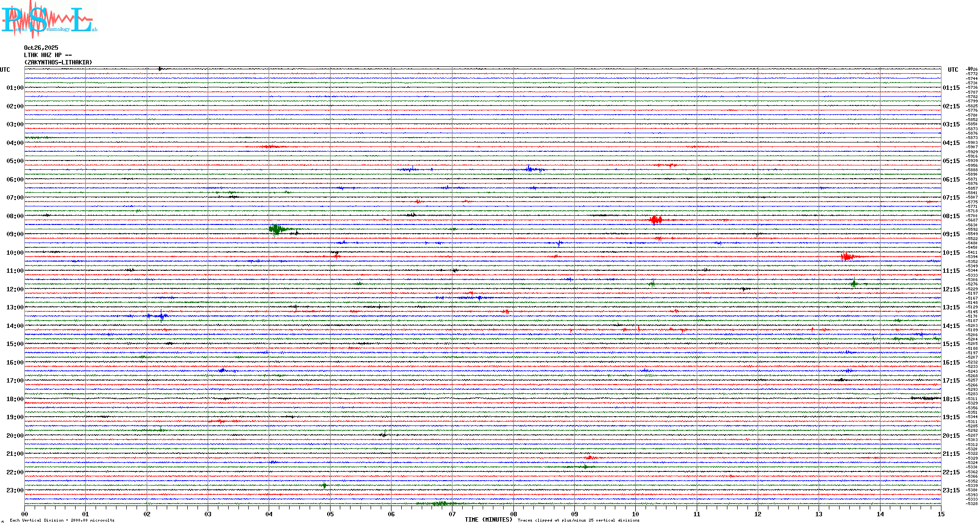This screenshot has height=527, width=980.
Task: Click the TIME (MINUTES) axis title
Action: (488, 520)
